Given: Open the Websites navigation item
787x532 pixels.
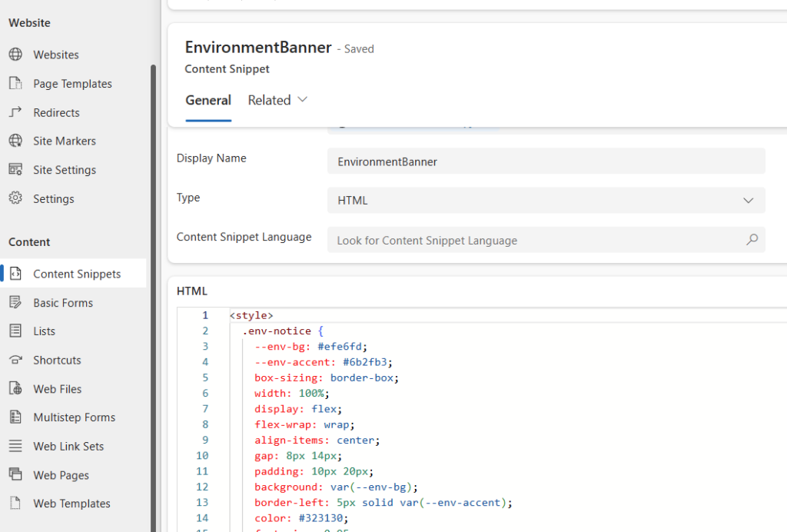Looking at the screenshot, I should [x=73, y=55].
